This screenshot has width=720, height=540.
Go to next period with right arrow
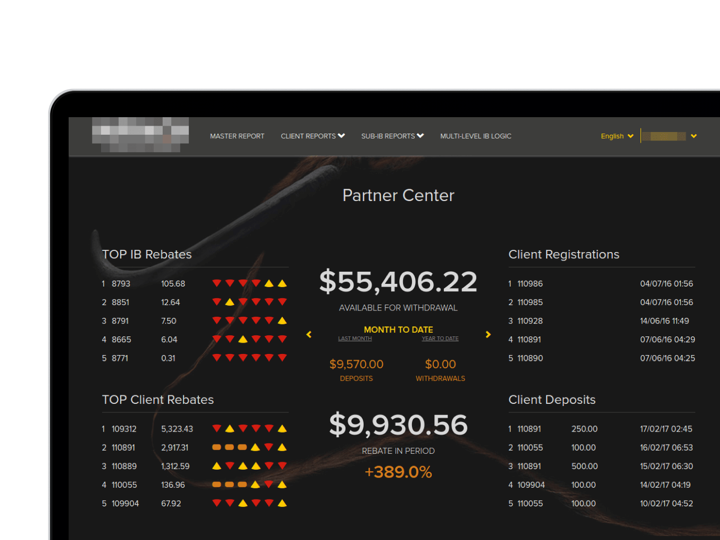(x=488, y=335)
